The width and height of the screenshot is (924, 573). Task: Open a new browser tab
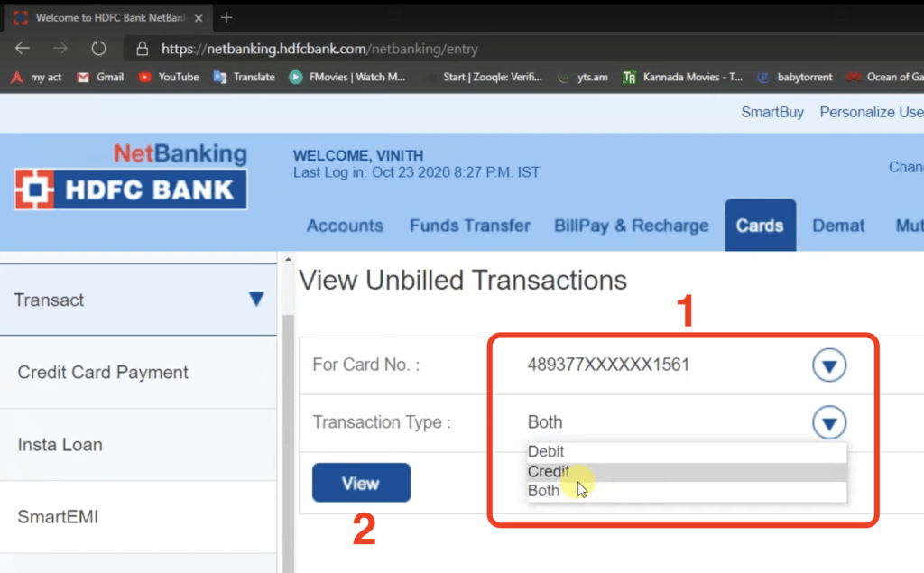click(226, 18)
